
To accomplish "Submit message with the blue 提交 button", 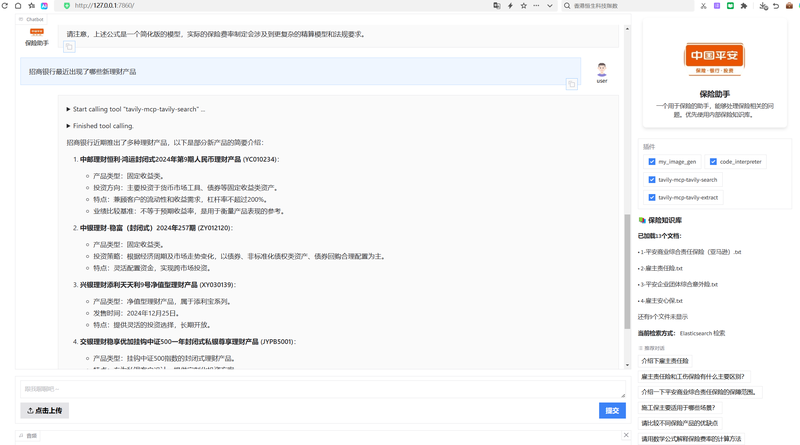I will click(612, 410).
